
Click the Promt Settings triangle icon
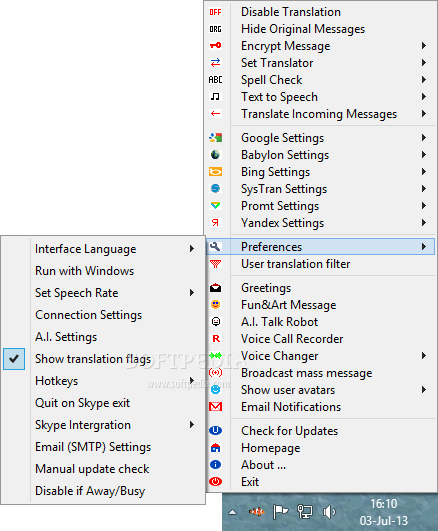coord(215,206)
